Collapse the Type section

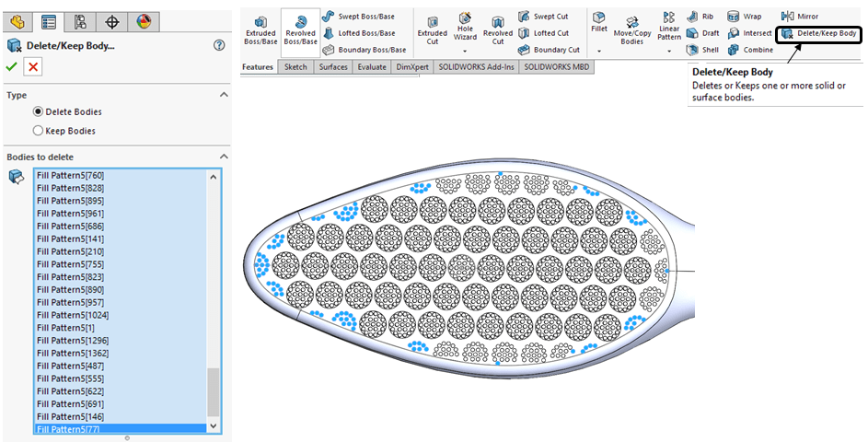pyautogui.click(x=222, y=95)
